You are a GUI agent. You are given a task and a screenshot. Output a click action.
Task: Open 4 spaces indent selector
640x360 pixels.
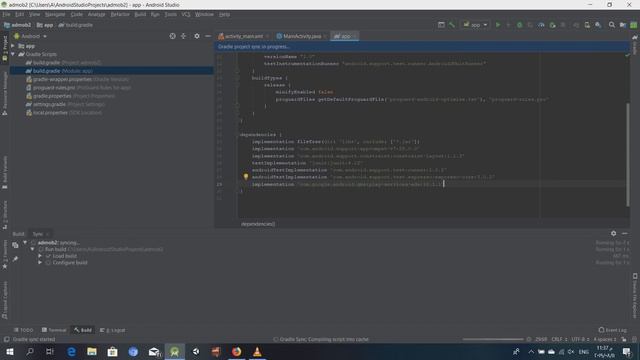(x=605, y=339)
